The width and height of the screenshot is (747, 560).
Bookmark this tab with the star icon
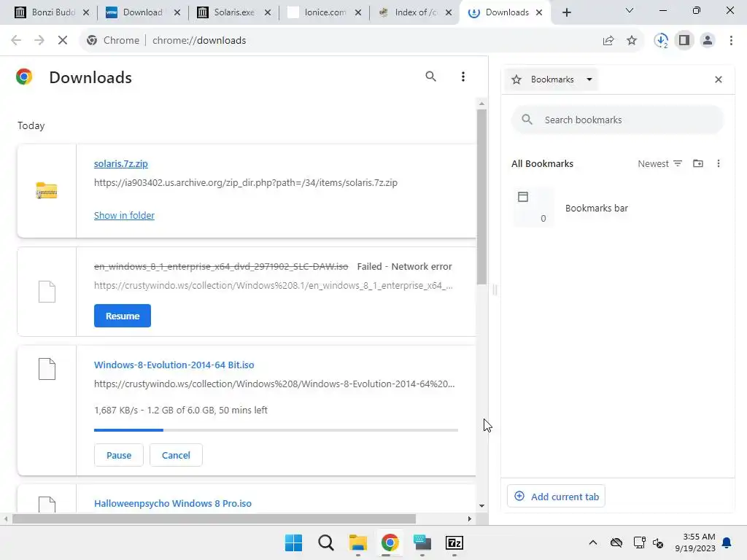click(x=632, y=41)
